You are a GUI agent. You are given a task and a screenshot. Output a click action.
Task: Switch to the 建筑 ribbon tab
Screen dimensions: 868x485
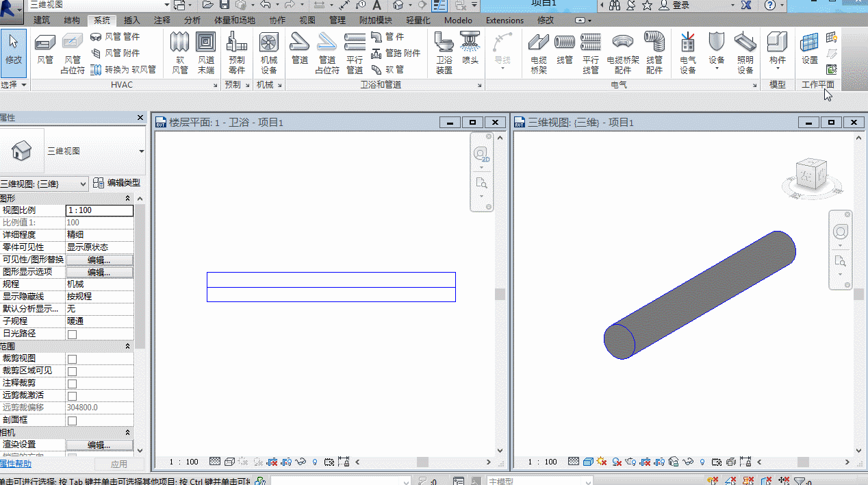42,21
